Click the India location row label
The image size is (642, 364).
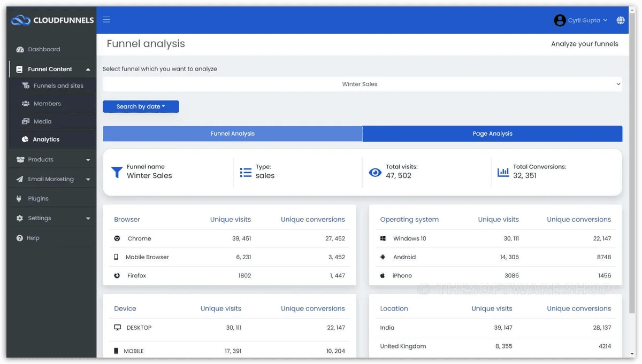pos(387,328)
